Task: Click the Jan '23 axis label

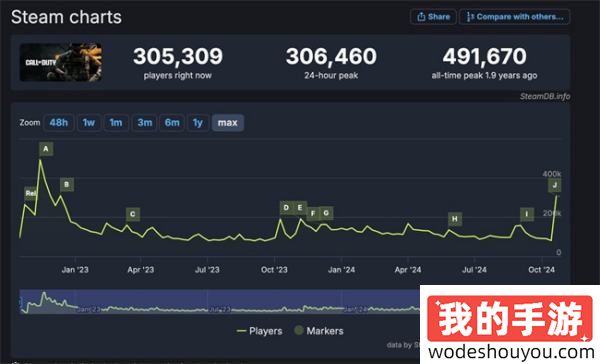Action: pyautogui.click(x=75, y=270)
